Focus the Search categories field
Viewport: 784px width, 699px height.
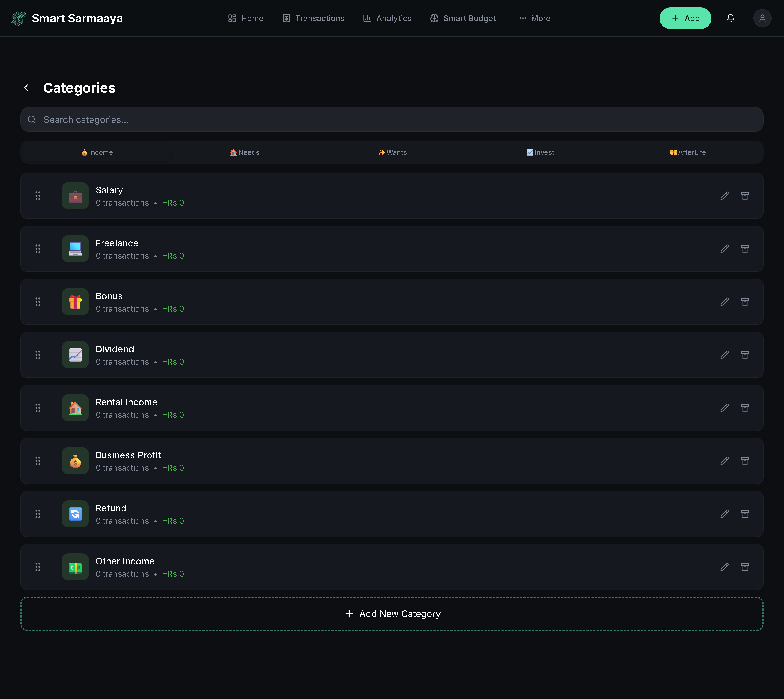click(392, 120)
